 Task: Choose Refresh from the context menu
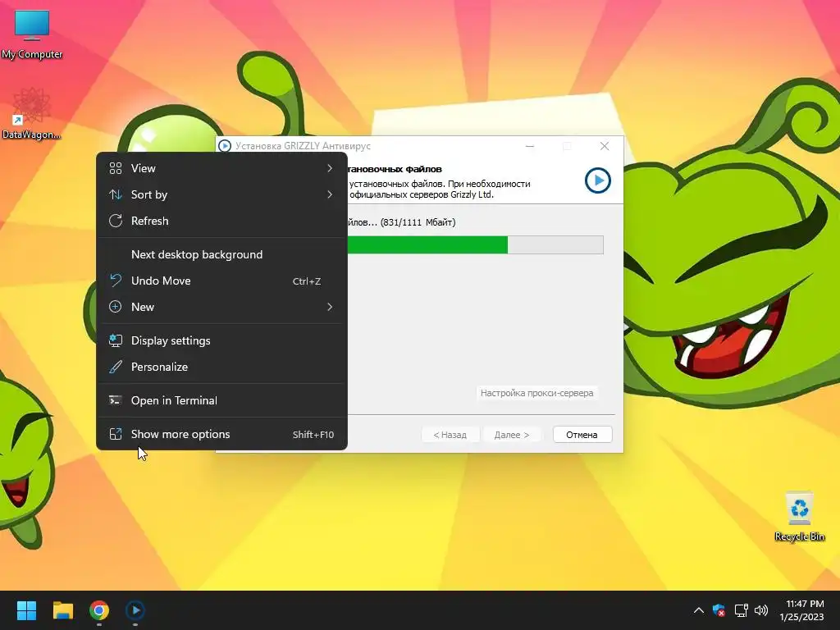[221, 221]
